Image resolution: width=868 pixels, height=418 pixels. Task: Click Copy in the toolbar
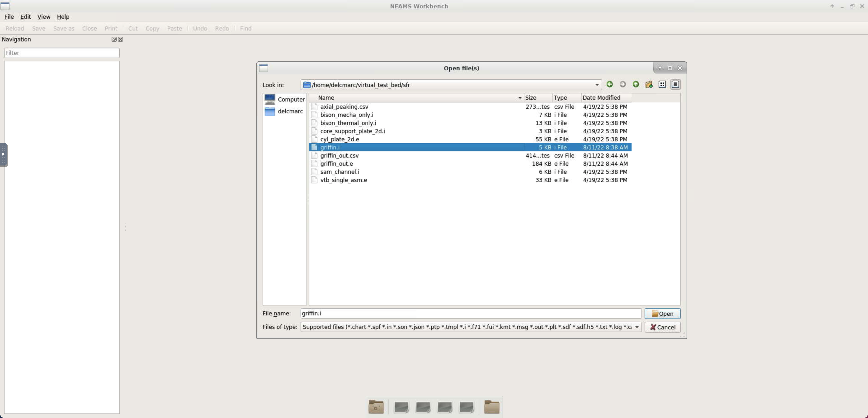152,28
